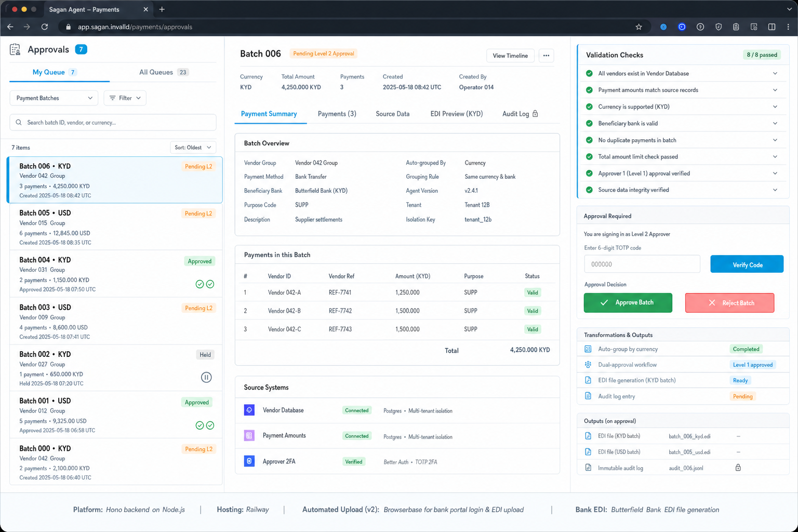Click the Approve Batch button
Image resolution: width=798 pixels, height=532 pixels.
pyautogui.click(x=628, y=302)
